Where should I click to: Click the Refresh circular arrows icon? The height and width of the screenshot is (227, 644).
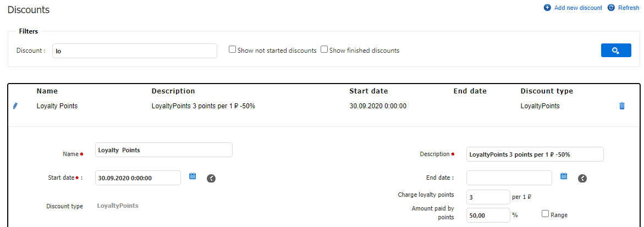click(611, 8)
